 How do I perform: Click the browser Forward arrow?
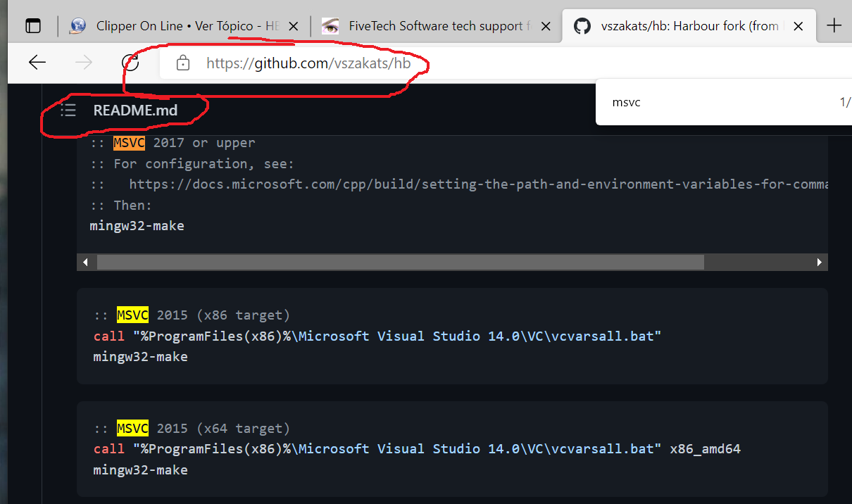[84, 63]
